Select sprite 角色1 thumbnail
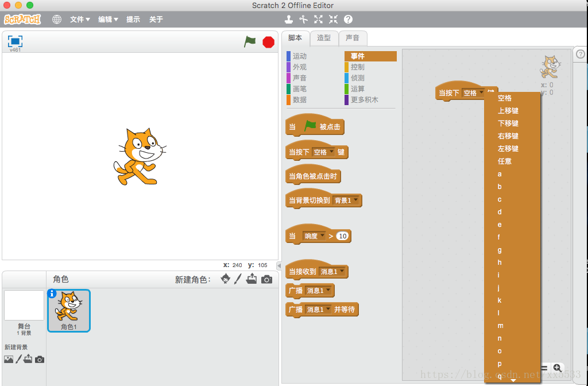The height and width of the screenshot is (386, 588). pyautogui.click(x=69, y=311)
